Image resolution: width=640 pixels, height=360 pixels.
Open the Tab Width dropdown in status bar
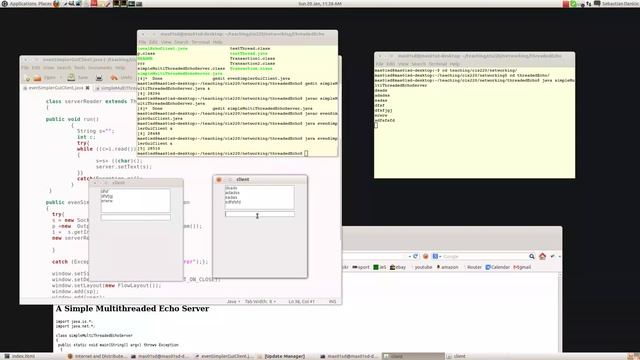(x=260, y=302)
